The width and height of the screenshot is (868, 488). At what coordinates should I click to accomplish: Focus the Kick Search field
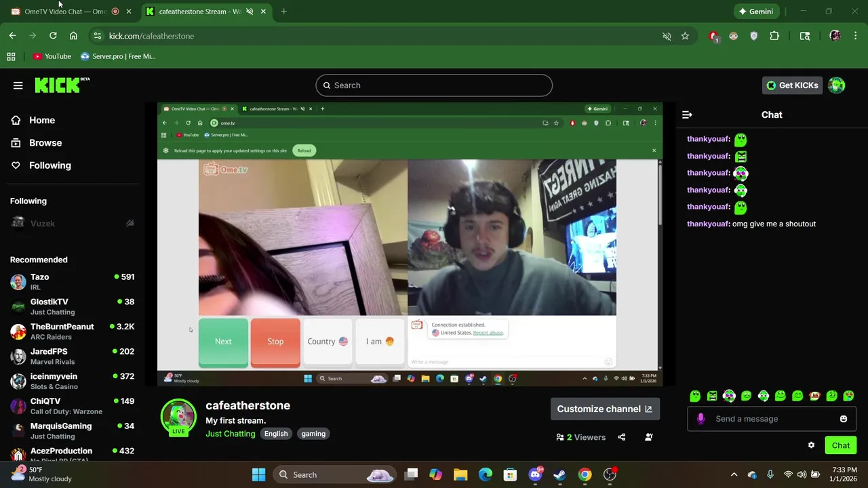[434, 85]
